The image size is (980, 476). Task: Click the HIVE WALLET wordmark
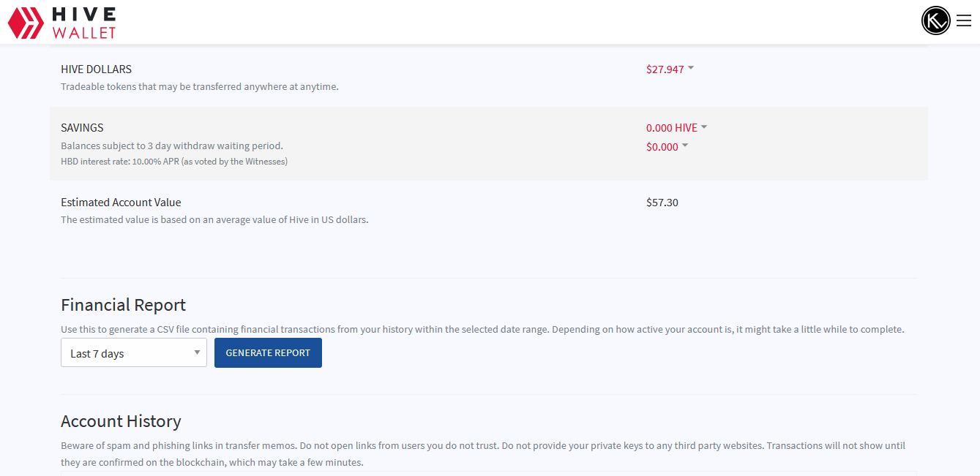(x=84, y=23)
